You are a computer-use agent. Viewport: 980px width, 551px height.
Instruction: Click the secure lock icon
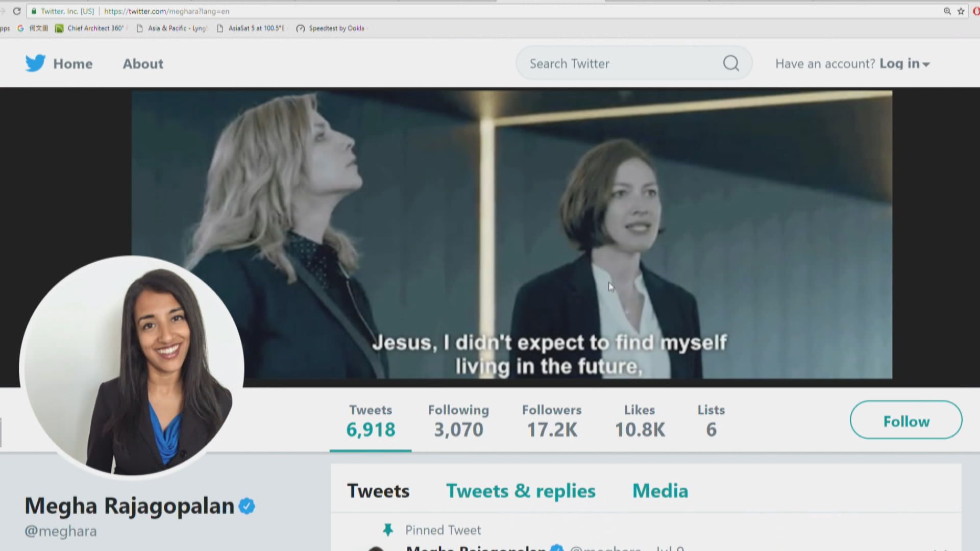pyautogui.click(x=34, y=11)
